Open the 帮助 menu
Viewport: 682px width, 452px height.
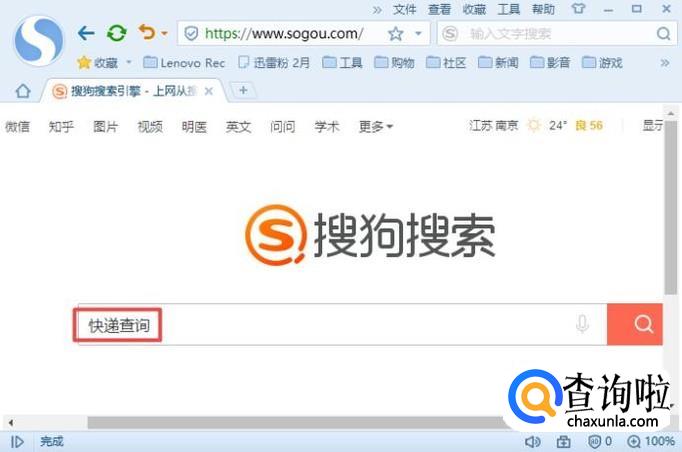coord(543,9)
